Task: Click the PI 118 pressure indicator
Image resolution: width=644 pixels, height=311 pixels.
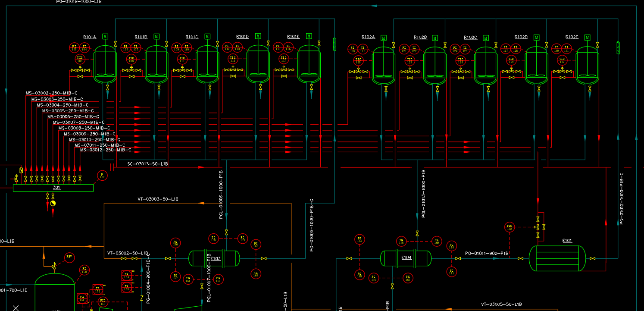Action: tap(352, 49)
